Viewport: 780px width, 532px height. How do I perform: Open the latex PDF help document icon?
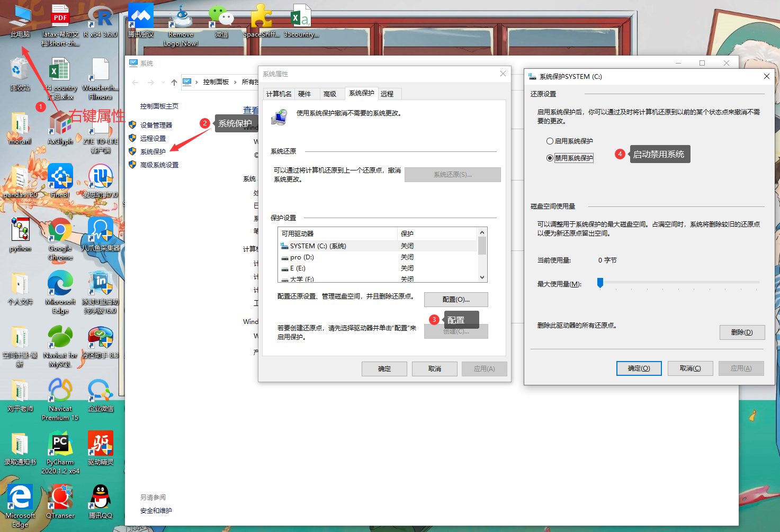tap(60, 24)
